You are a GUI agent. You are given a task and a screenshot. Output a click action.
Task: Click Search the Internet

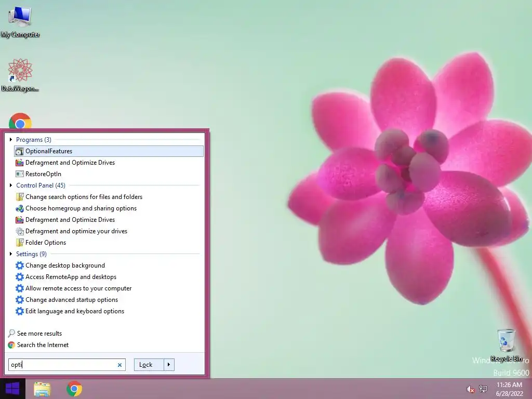(43, 345)
